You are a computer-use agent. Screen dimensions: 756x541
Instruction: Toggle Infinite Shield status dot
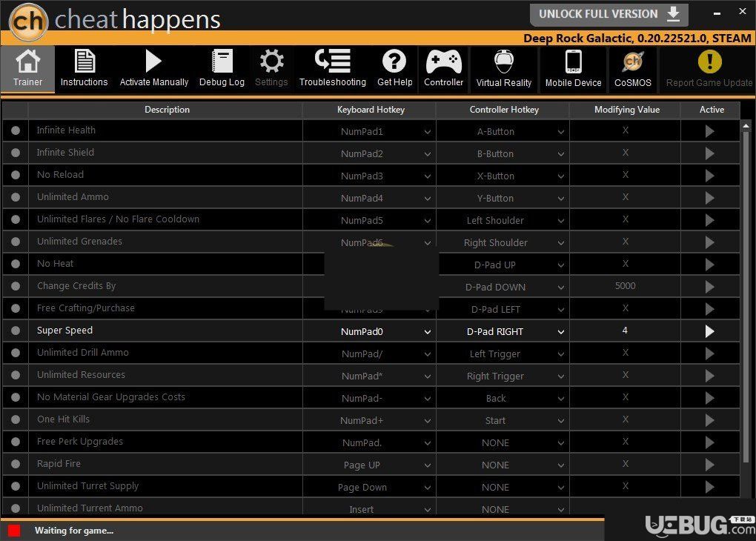pos(16,153)
